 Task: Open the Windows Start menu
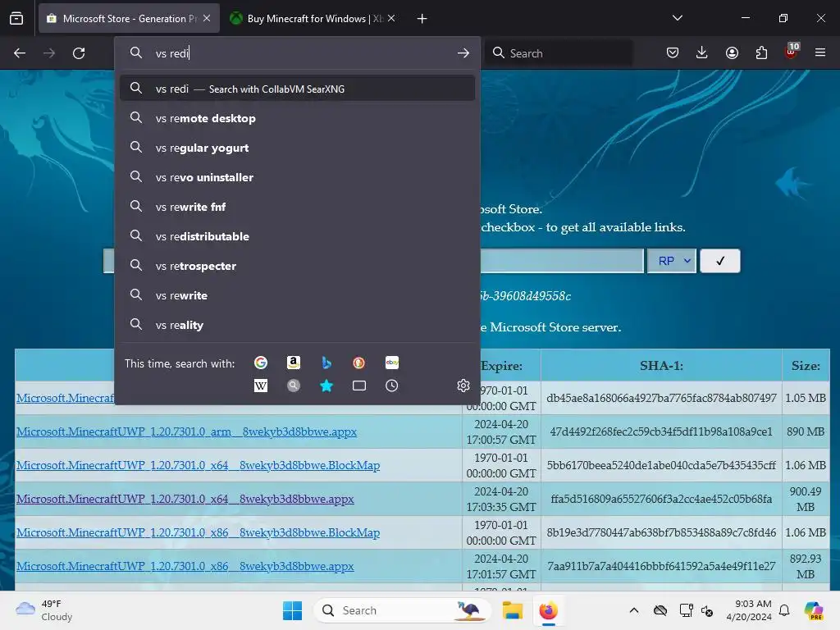(x=292, y=610)
